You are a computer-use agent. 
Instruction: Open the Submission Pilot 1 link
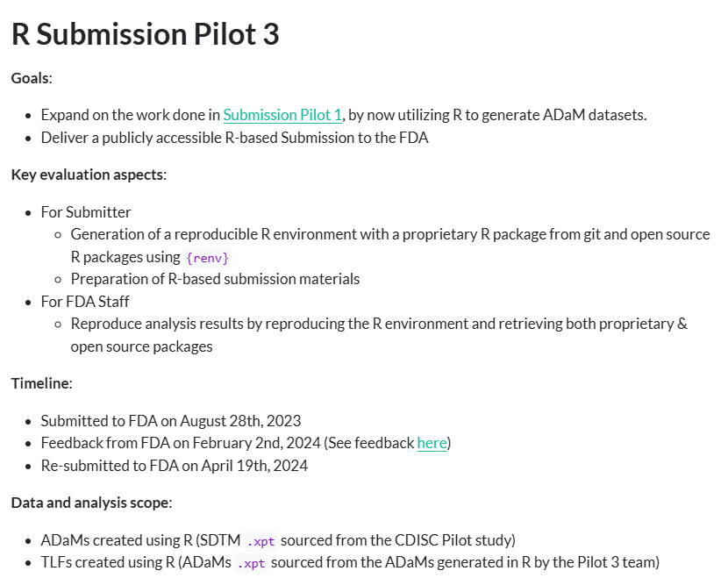tap(282, 115)
